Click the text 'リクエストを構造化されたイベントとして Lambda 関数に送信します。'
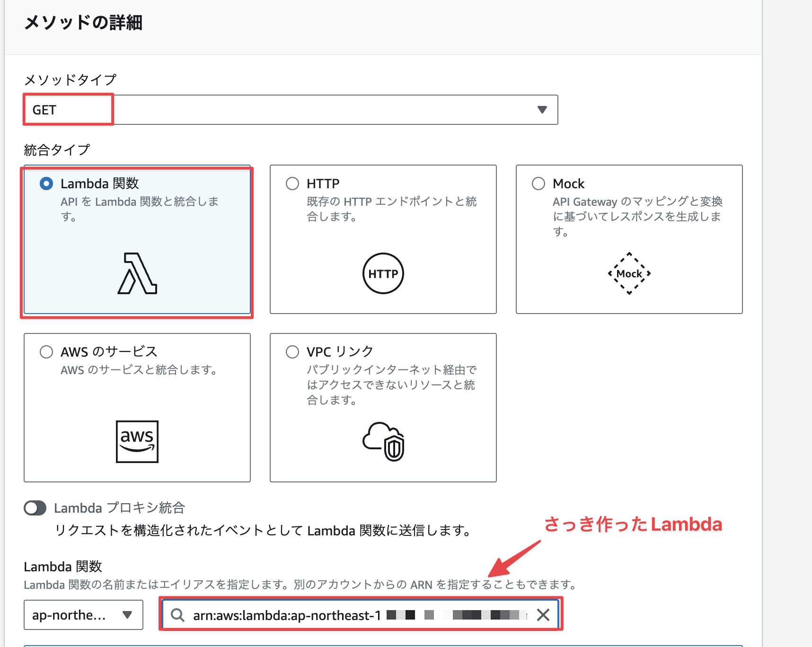The height and width of the screenshot is (647, 812). (x=263, y=531)
